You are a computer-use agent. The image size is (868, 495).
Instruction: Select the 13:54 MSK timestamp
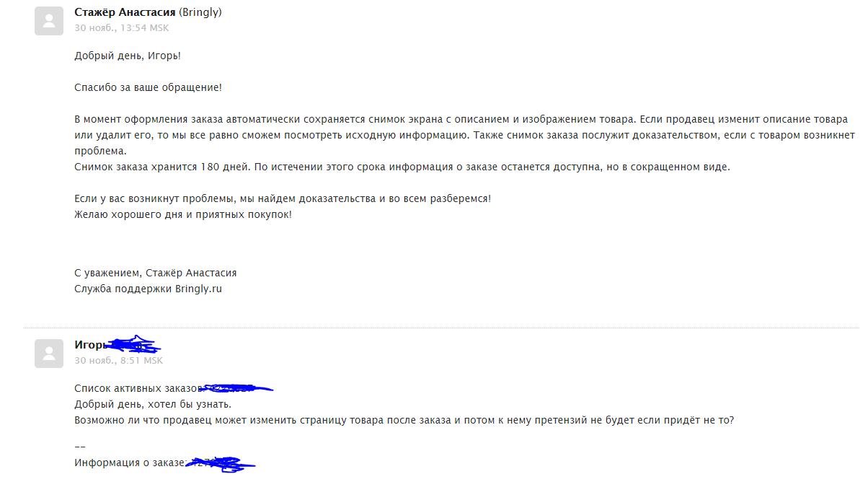(x=144, y=27)
